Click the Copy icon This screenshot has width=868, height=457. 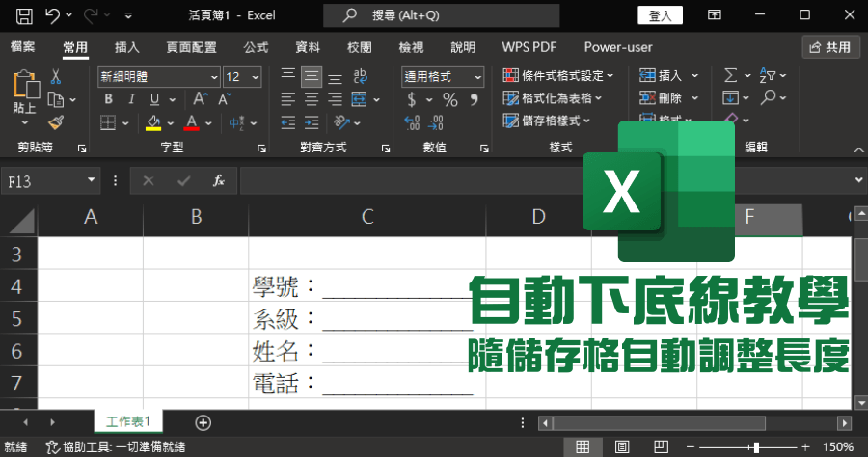[56, 99]
